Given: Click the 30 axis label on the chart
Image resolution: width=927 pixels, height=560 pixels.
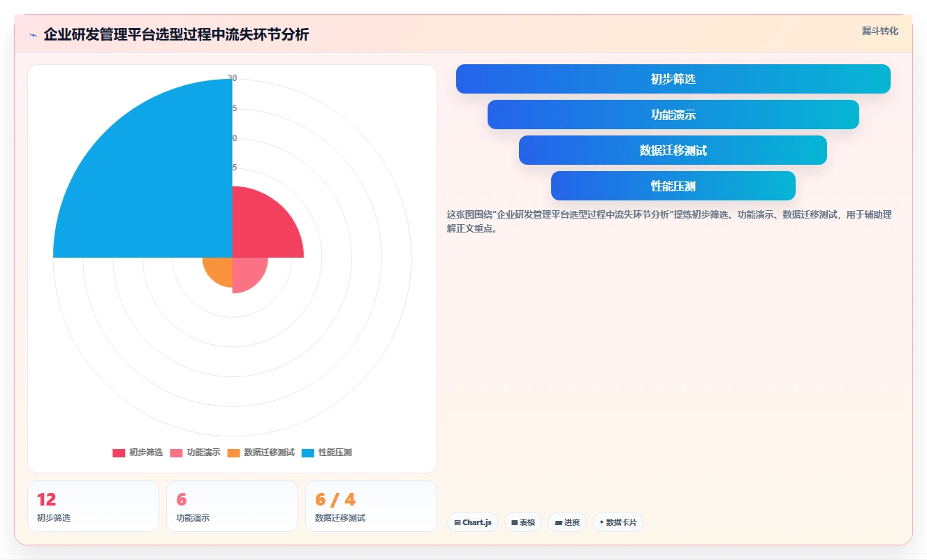Looking at the screenshot, I should click(x=233, y=78).
